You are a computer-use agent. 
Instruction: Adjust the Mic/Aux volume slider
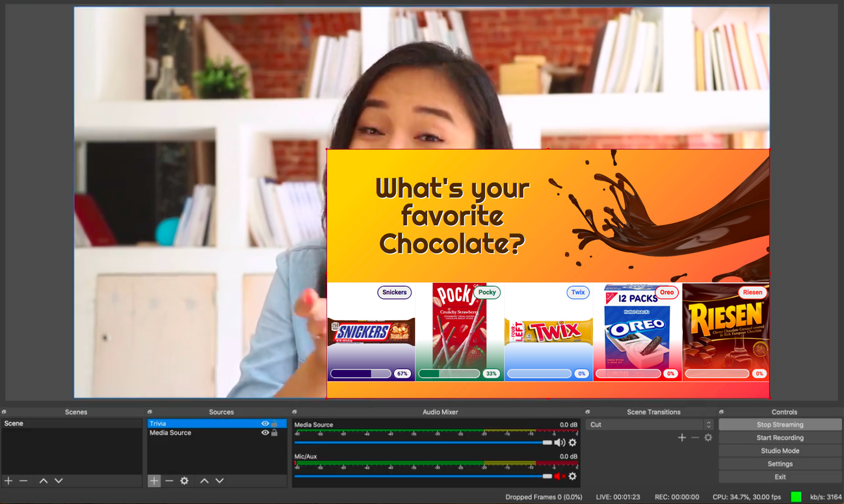(x=423, y=476)
